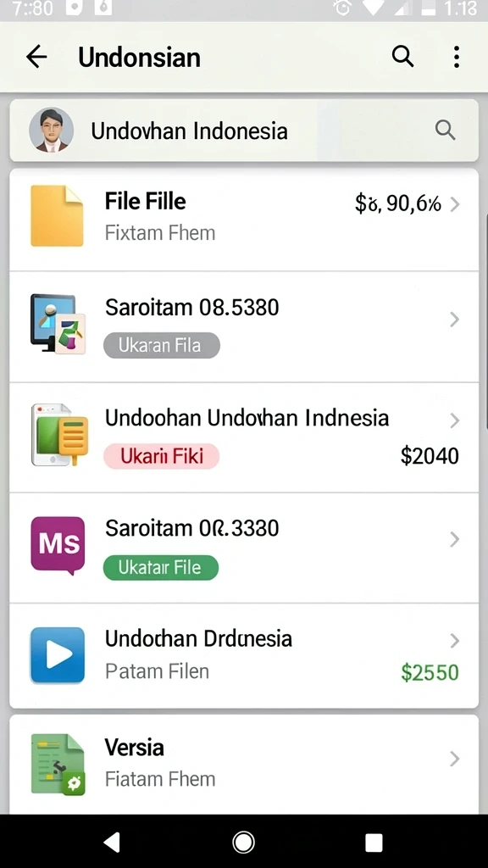Open search from the top app bar
The height and width of the screenshot is (868, 488).
[402, 57]
